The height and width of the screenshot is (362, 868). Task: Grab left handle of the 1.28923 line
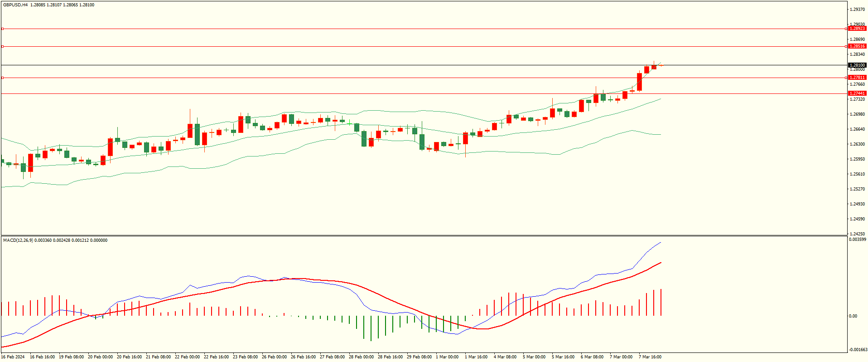2,29
